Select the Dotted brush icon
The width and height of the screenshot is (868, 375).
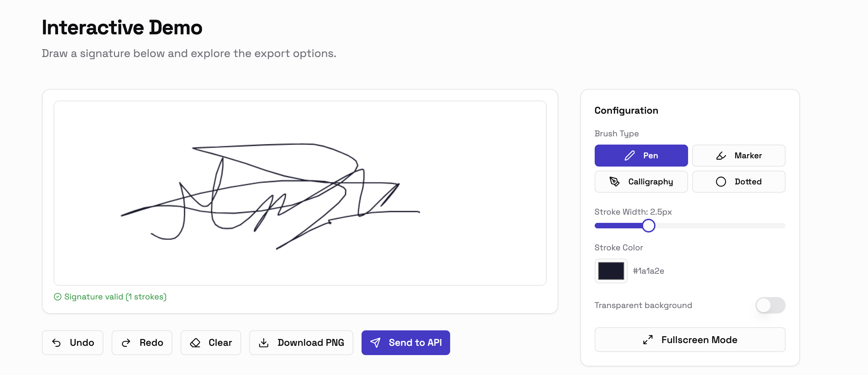pos(722,182)
